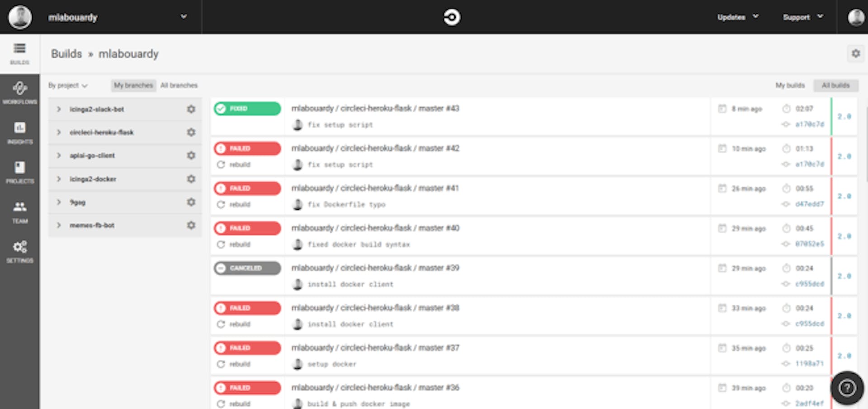
Task: Open settings gear for 9gag project
Action: (191, 202)
